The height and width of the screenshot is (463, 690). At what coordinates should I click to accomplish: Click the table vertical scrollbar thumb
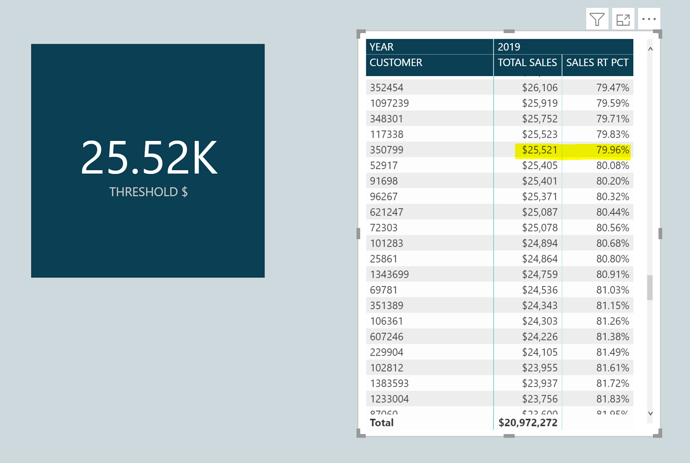click(650, 288)
